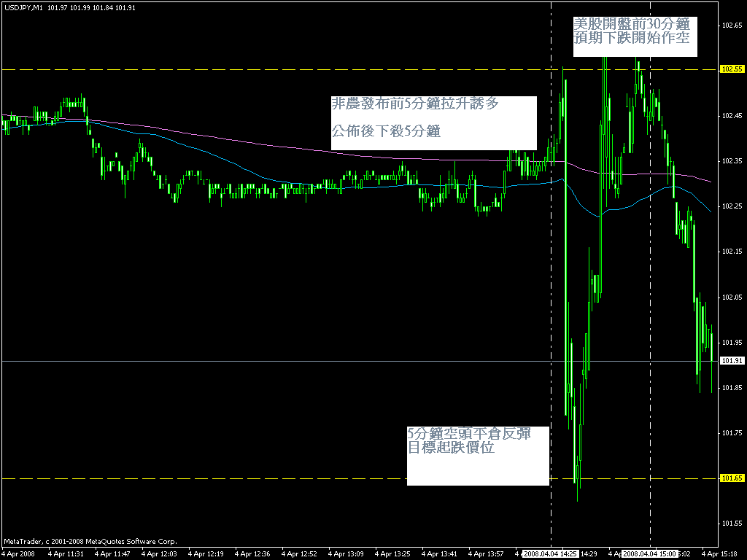This screenshot has height=560, width=747.
Task: Click the 102.45 price axis value
Action: coord(732,116)
